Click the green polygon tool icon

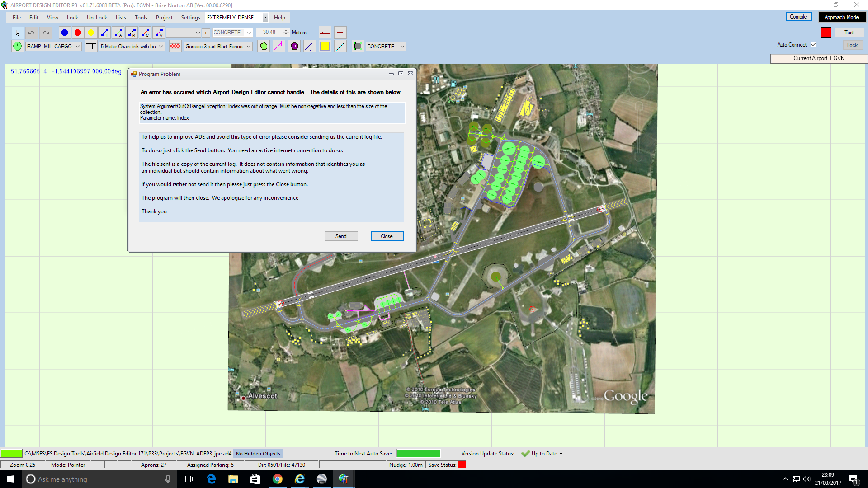pos(264,46)
